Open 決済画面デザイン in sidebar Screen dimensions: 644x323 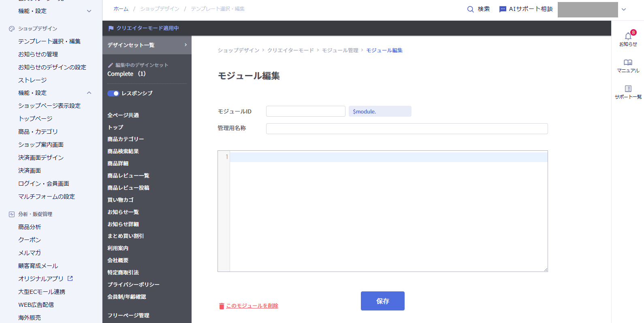coord(41,158)
